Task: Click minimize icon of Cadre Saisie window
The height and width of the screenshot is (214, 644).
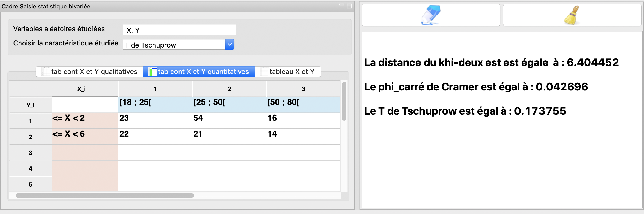Action: click(342, 4)
